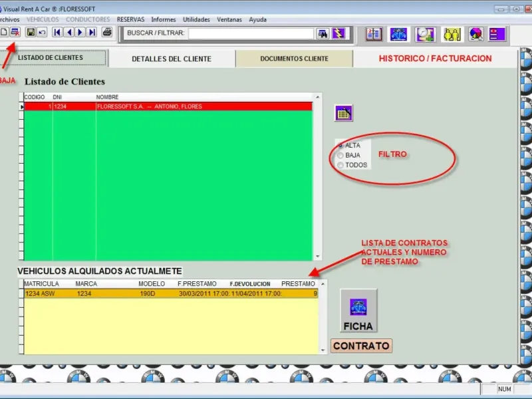Image resolution: width=532 pixels, height=399 pixels.
Task: Select the ALTA filter radio button
Action: point(340,145)
